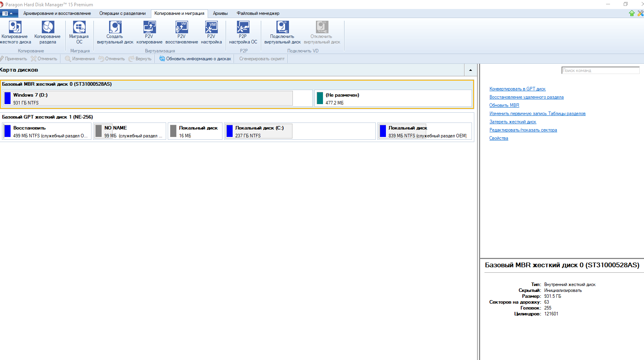Open the Операции с разделами tab
Viewport: 644px width, 360px height.
(x=122, y=13)
